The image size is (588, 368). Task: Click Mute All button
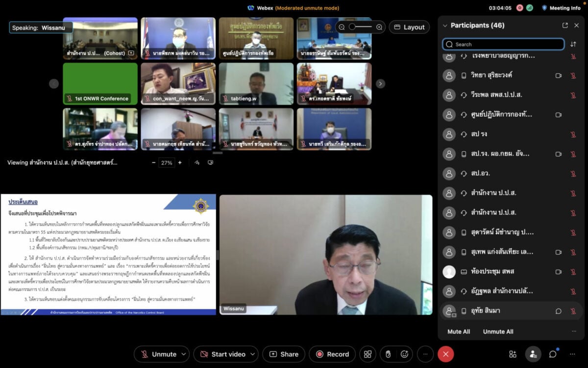(459, 332)
